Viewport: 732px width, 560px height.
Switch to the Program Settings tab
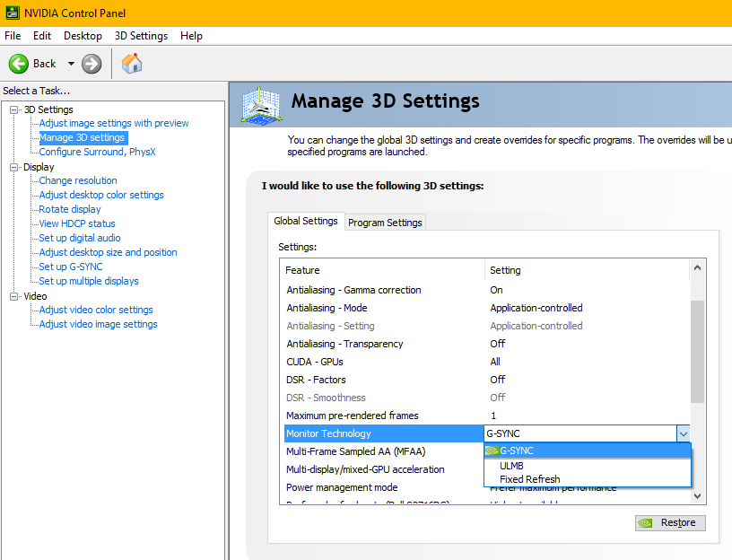coord(385,223)
